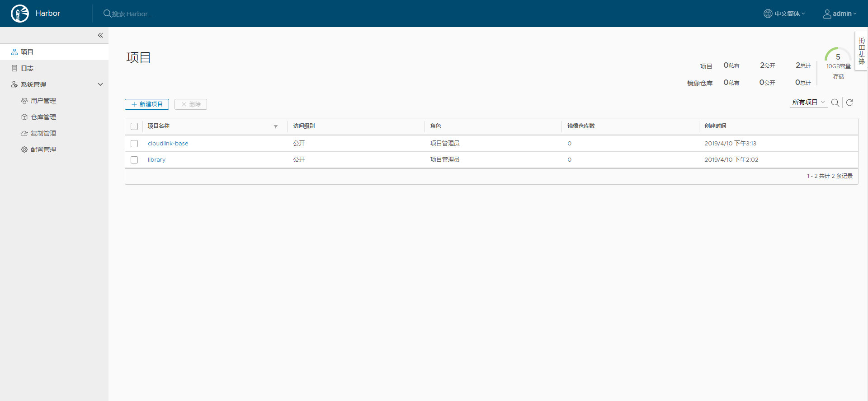
Task: Open 日志 in the sidebar
Action: click(27, 68)
